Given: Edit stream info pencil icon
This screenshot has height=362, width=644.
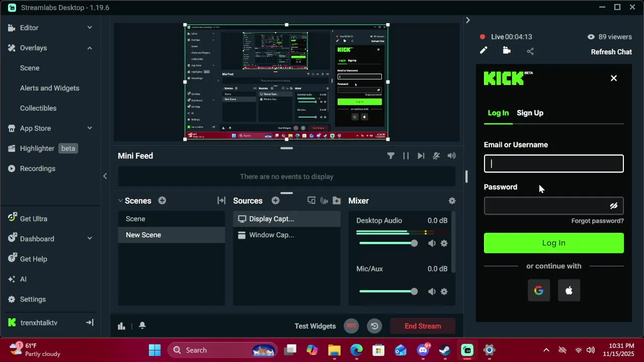Looking at the screenshot, I should click(484, 50).
